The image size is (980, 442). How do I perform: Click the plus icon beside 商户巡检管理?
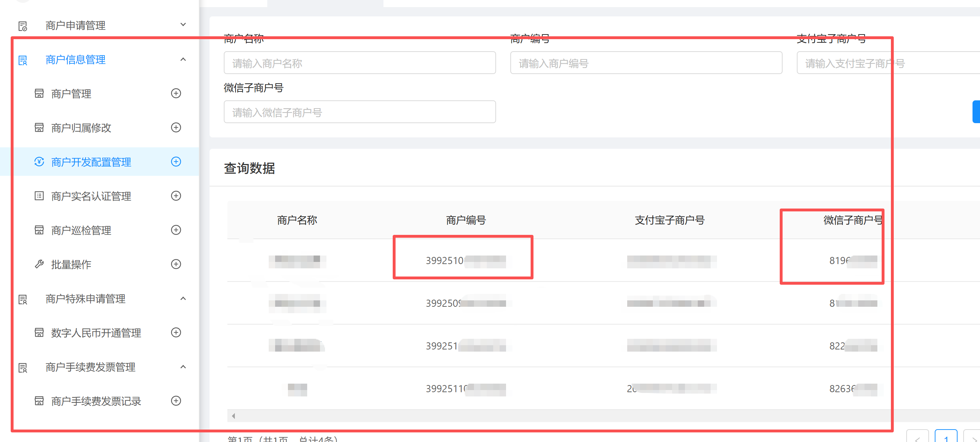click(176, 230)
